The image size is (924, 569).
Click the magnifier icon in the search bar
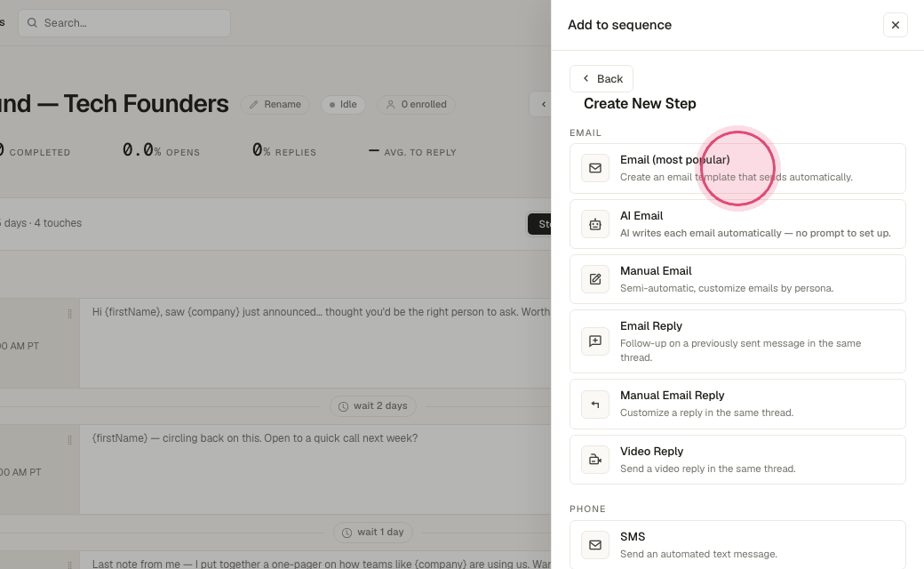[x=32, y=23]
